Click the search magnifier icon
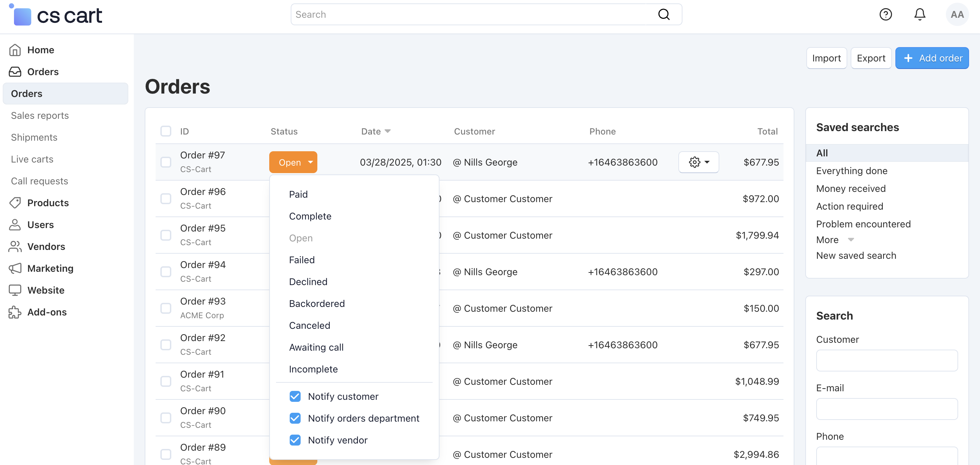This screenshot has height=465, width=980. (x=664, y=14)
